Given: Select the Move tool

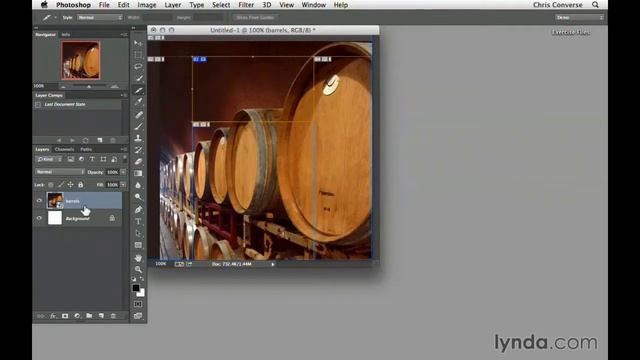Looking at the screenshot, I should [x=138, y=43].
